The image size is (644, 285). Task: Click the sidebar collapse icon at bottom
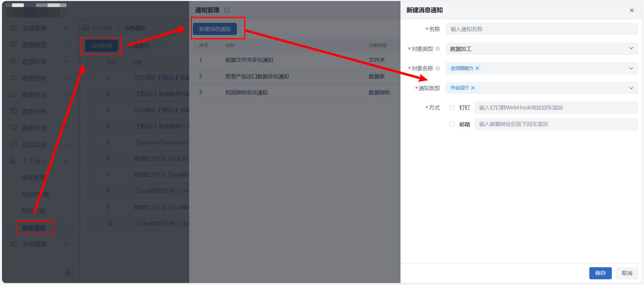click(x=68, y=273)
